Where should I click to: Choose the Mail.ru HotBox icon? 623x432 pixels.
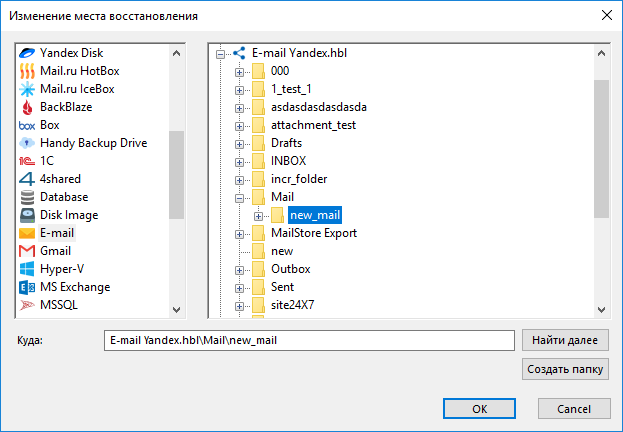(x=27, y=71)
